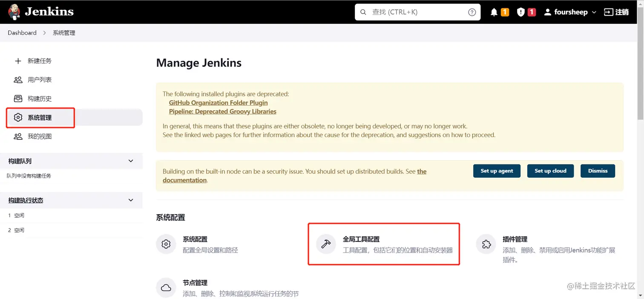Image resolution: width=644 pixels, height=299 pixels.
Task: Open GitHub Organization Folder Plugin link
Action: point(218,103)
